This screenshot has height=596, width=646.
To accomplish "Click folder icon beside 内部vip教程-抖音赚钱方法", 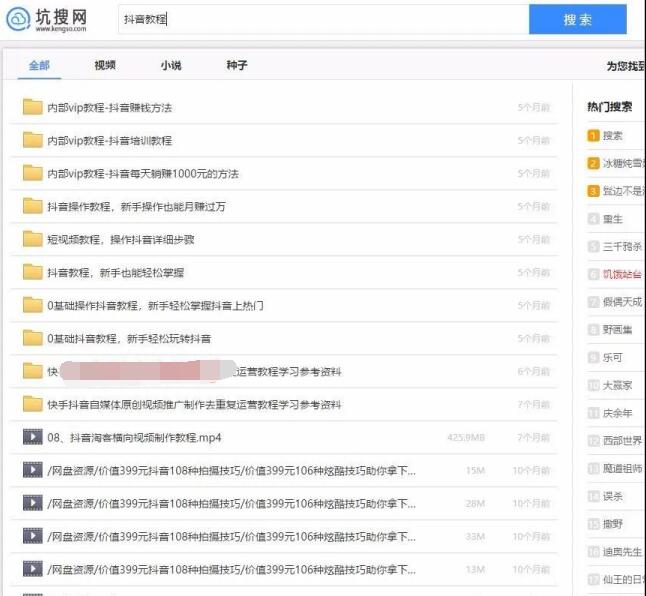I will tap(32, 107).
